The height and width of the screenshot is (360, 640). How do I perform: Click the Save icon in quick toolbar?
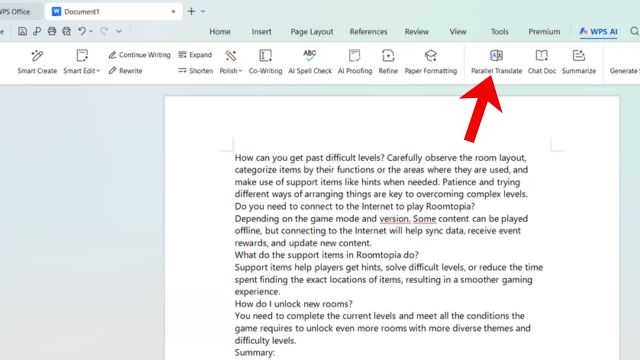22,31
